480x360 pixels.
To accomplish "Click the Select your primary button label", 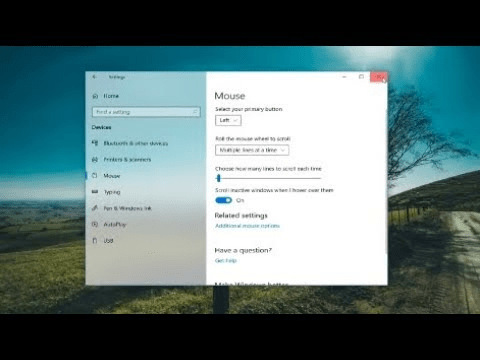I will 249,109.
